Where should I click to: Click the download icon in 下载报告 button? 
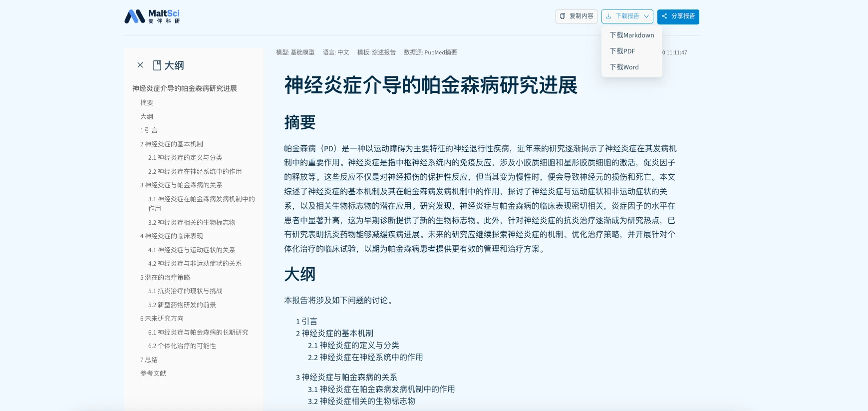[608, 16]
